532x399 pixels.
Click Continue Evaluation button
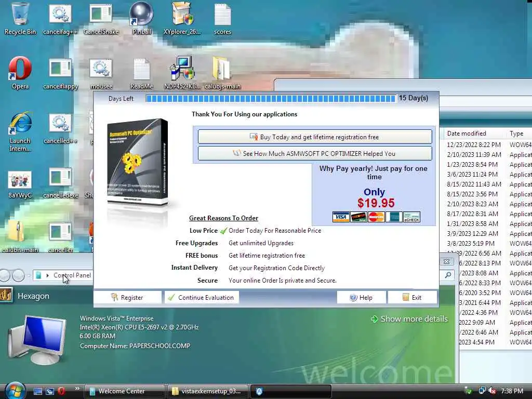[x=202, y=298]
